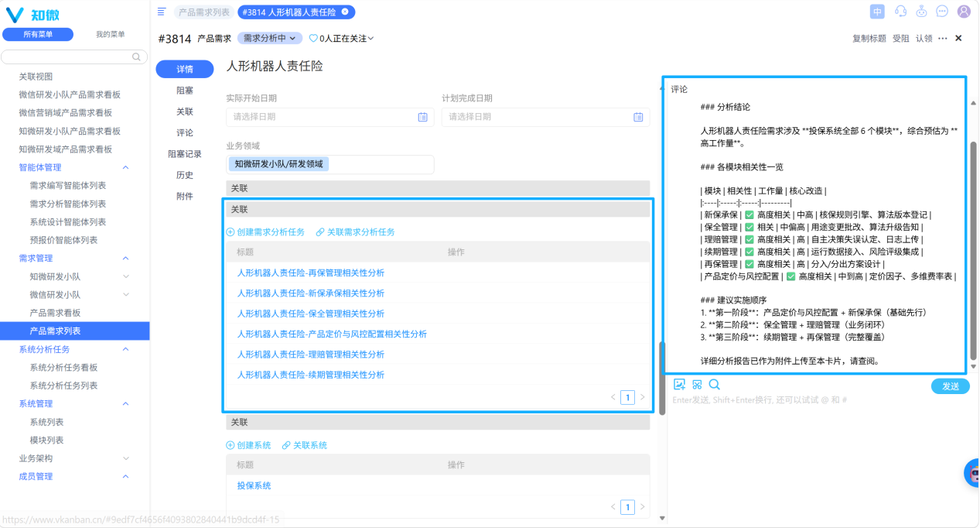Open 产品需求看板 in sidebar
This screenshot has height=528, width=980.
55,313
